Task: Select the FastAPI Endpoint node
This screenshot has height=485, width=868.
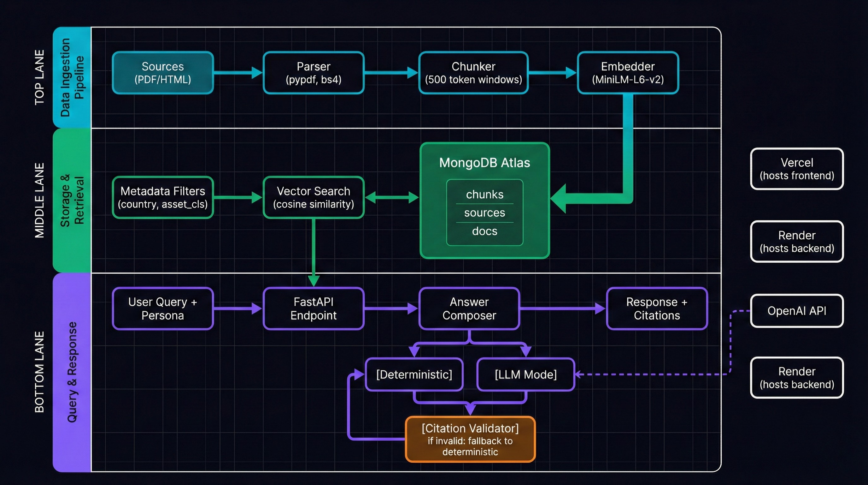Action: pyautogui.click(x=314, y=308)
